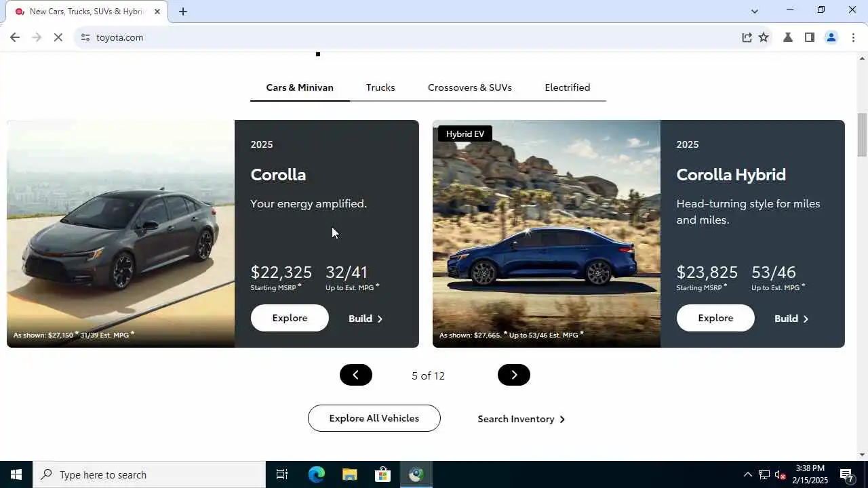This screenshot has width=868, height=488.
Task: Bookmark this page with the star icon
Action: 764,37
